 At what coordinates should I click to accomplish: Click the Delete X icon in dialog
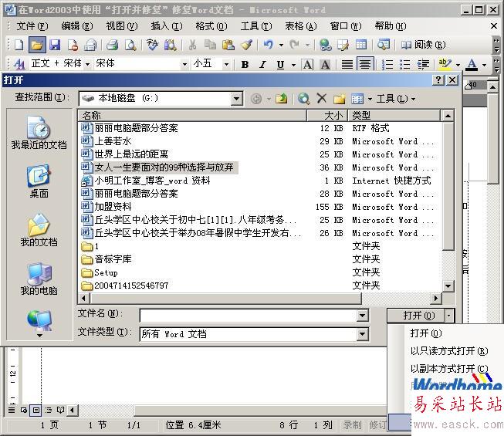tap(321, 98)
